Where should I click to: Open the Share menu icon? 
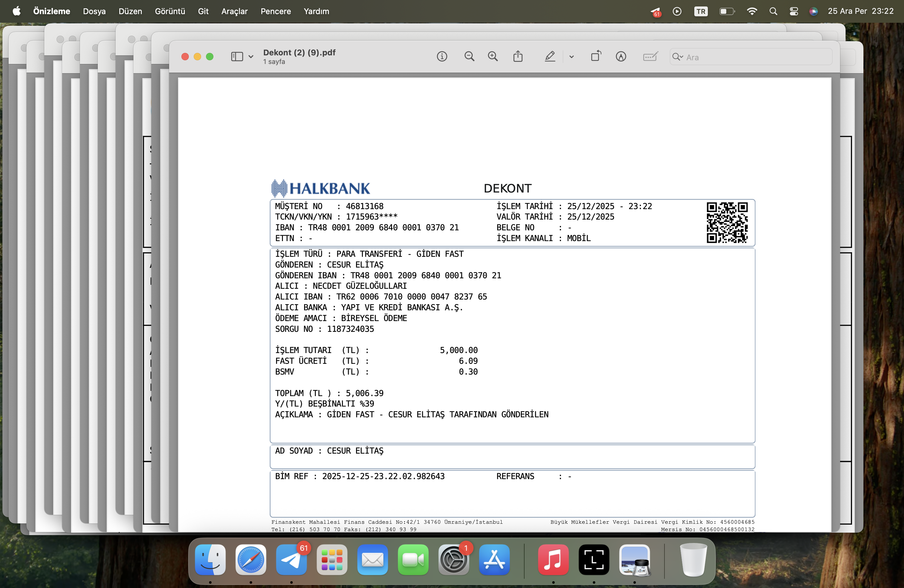pos(518,56)
